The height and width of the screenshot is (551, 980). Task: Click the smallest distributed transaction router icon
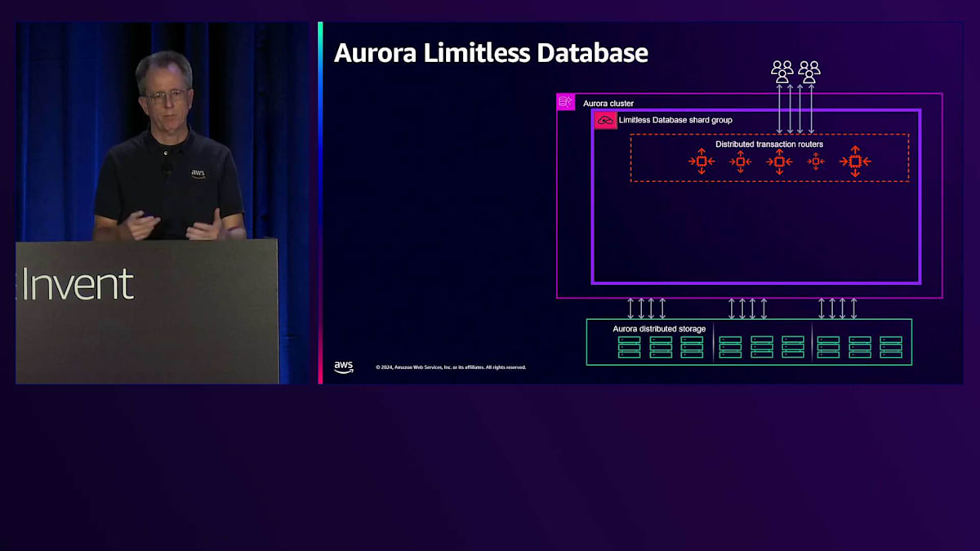pos(816,162)
